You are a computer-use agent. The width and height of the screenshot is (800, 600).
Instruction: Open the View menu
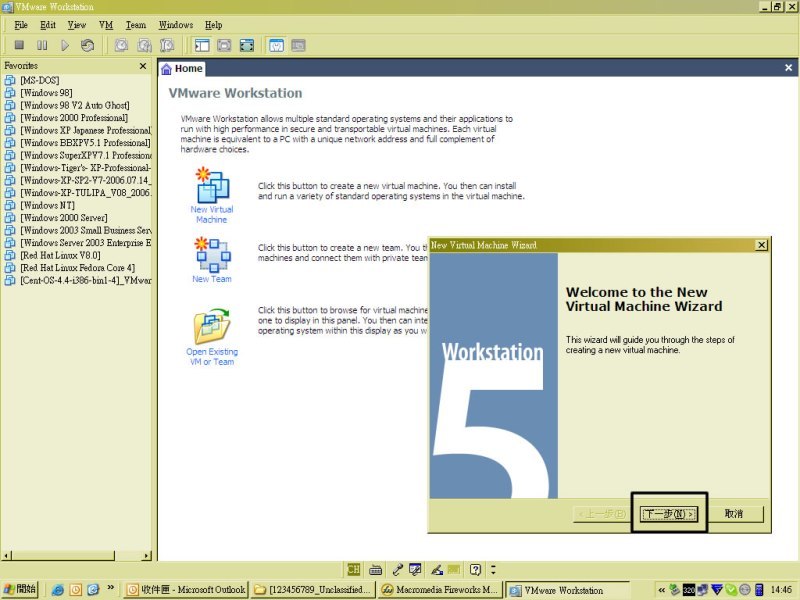click(x=77, y=25)
